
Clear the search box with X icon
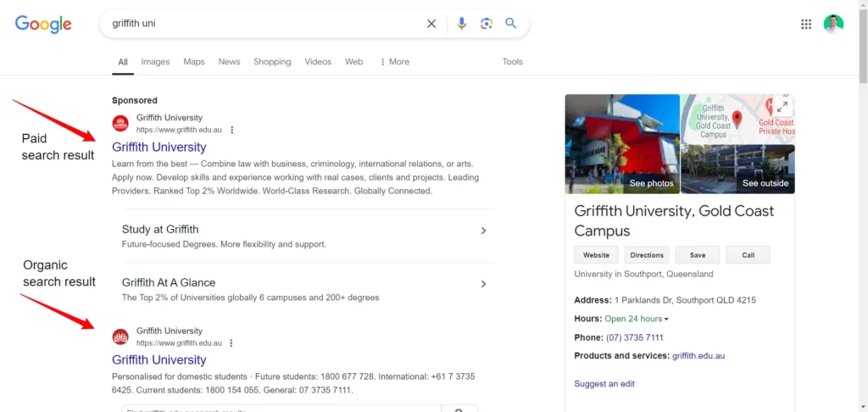[x=431, y=24]
